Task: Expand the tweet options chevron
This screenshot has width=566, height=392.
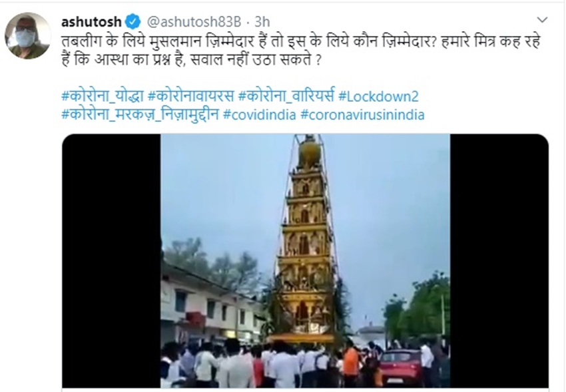Action: (542, 20)
